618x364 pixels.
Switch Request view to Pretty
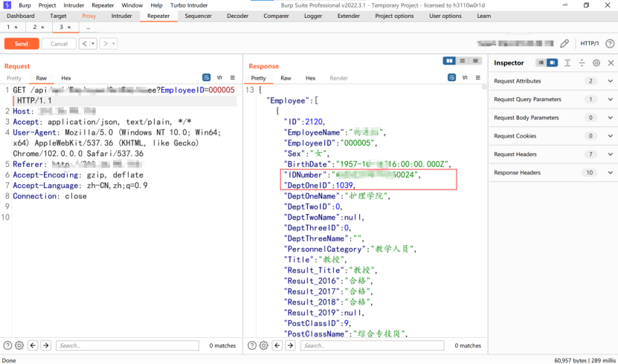[14, 78]
